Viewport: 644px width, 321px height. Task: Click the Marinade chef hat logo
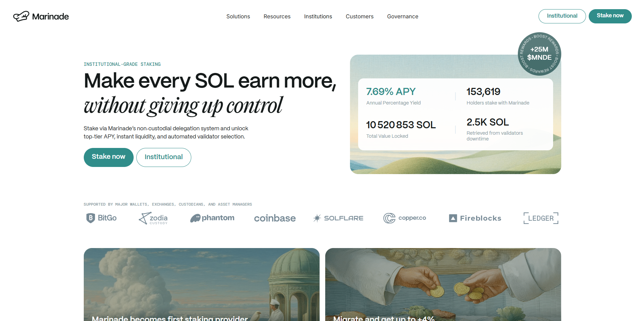(21, 16)
